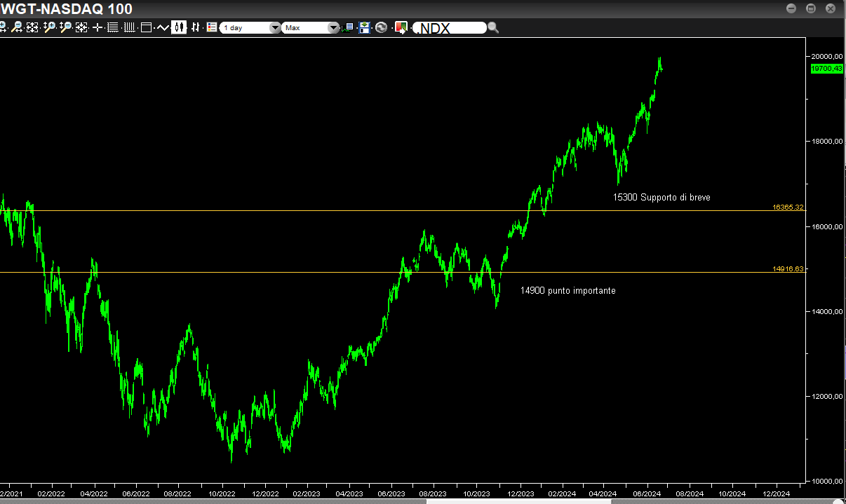Search symbol with magnifier button
846x504 pixels.
click(493, 27)
